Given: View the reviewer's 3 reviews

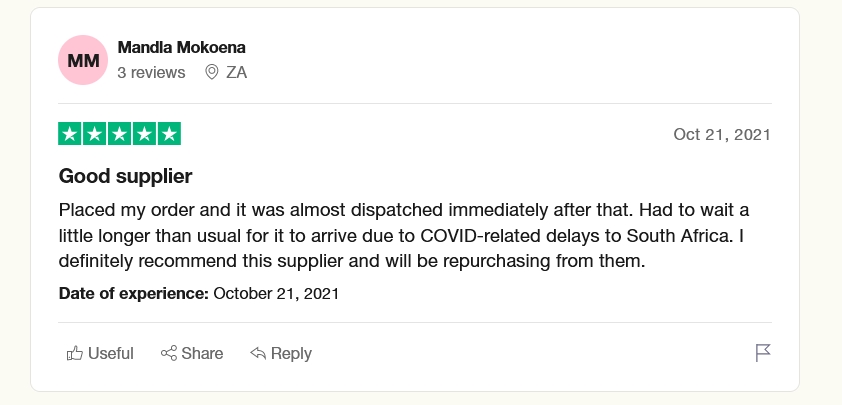Looking at the screenshot, I should coord(151,73).
